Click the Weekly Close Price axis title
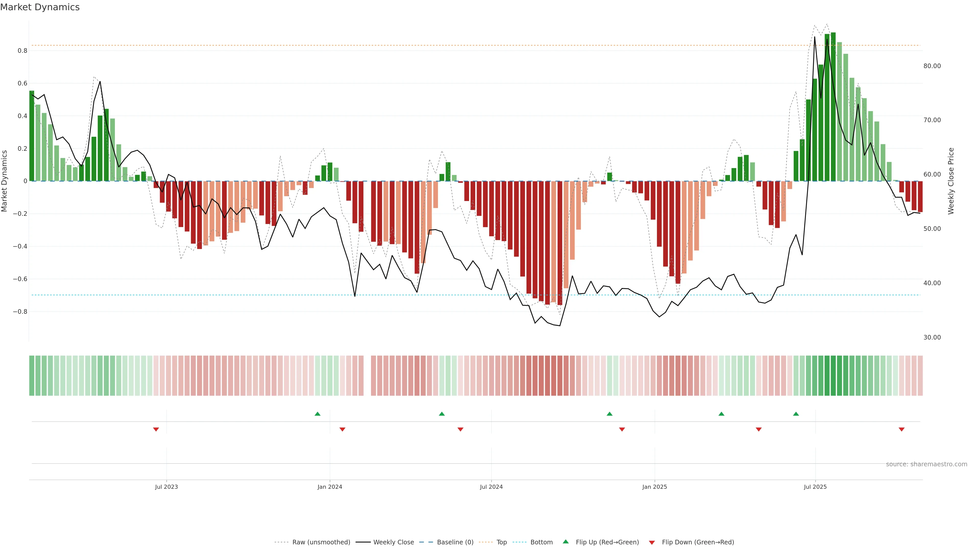 tap(951, 181)
